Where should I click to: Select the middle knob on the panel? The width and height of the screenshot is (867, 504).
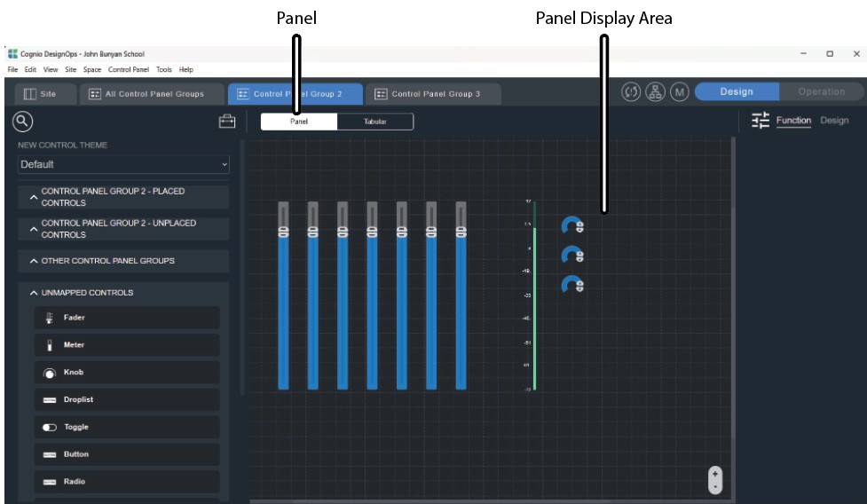(572, 255)
